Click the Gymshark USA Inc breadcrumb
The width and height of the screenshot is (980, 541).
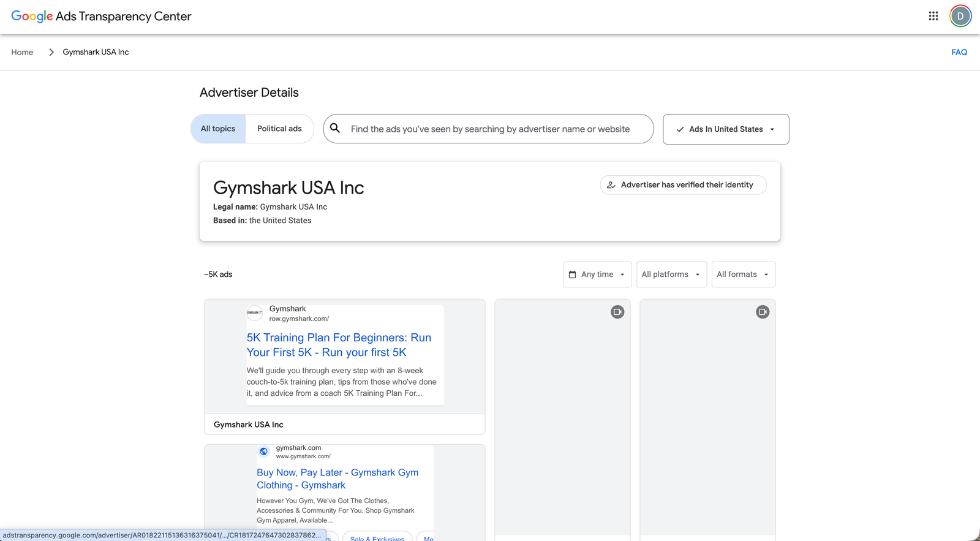point(96,52)
